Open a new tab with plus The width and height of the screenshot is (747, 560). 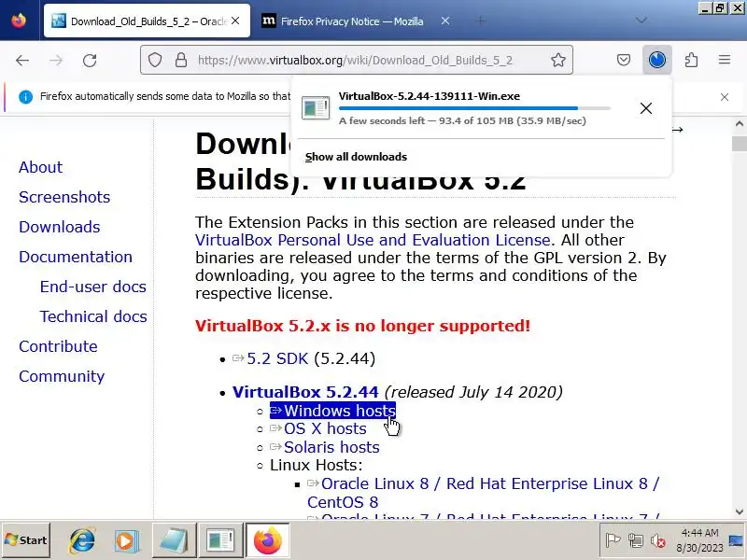(481, 21)
